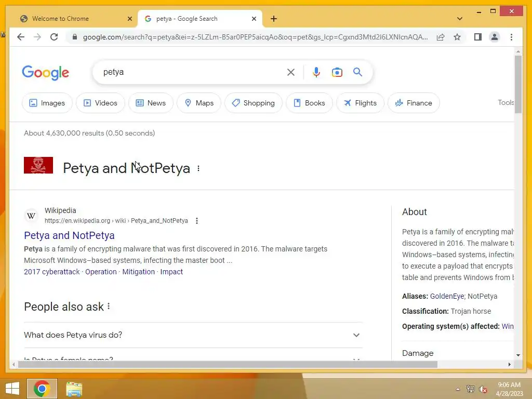Image resolution: width=532 pixels, height=399 pixels.
Task: Click the muted volume tray icon
Action: (x=483, y=389)
